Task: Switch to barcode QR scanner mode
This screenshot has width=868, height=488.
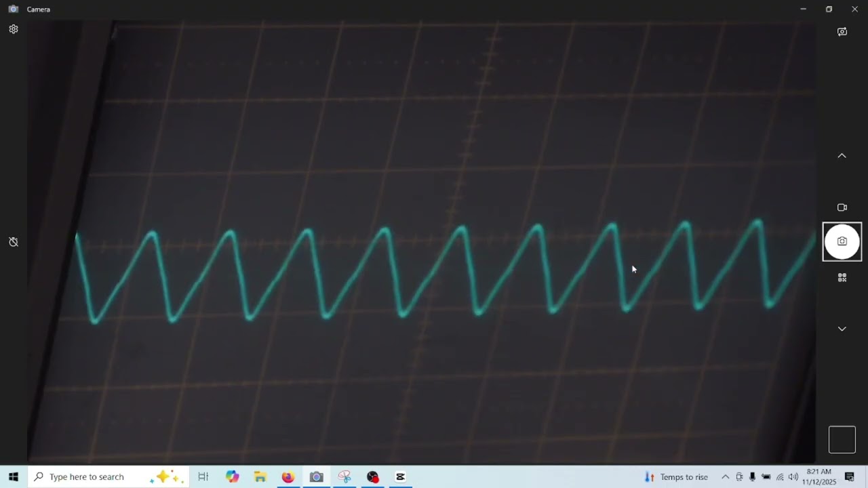Action: [x=842, y=278]
